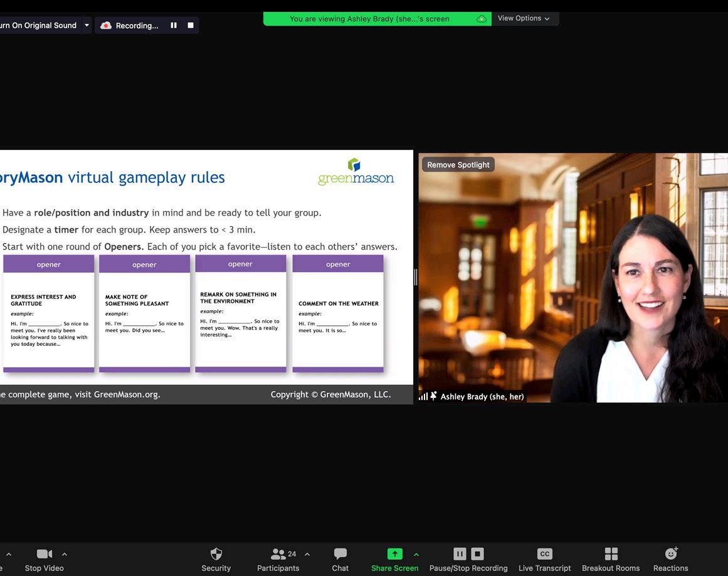This screenshot has width=728, height=576.
Task: Stop the recording from the top recording bar
Action: 191,25
